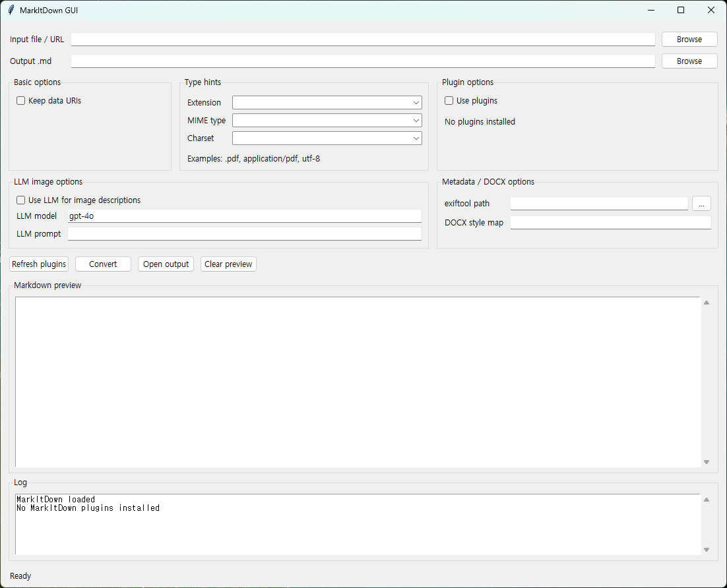Click the Log panel scroll-up arrow
This screenshot has width=727, height=588.
pos(707,500)
